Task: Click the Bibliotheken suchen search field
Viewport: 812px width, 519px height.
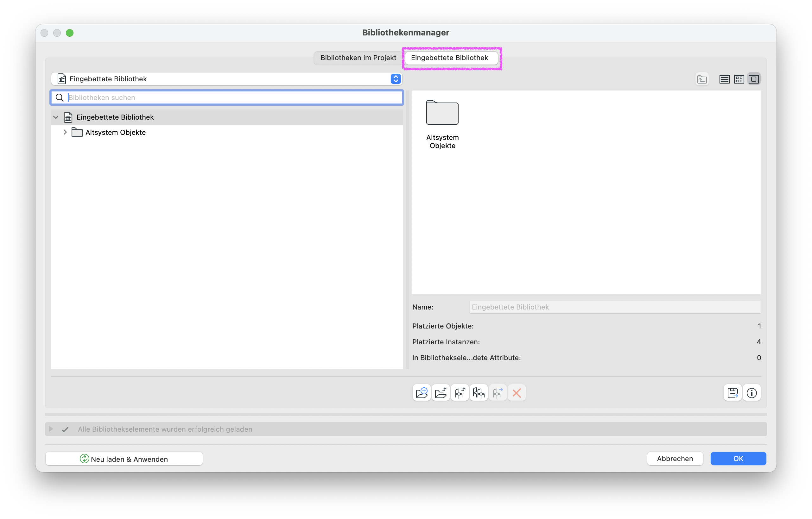Action: (227, 97)
